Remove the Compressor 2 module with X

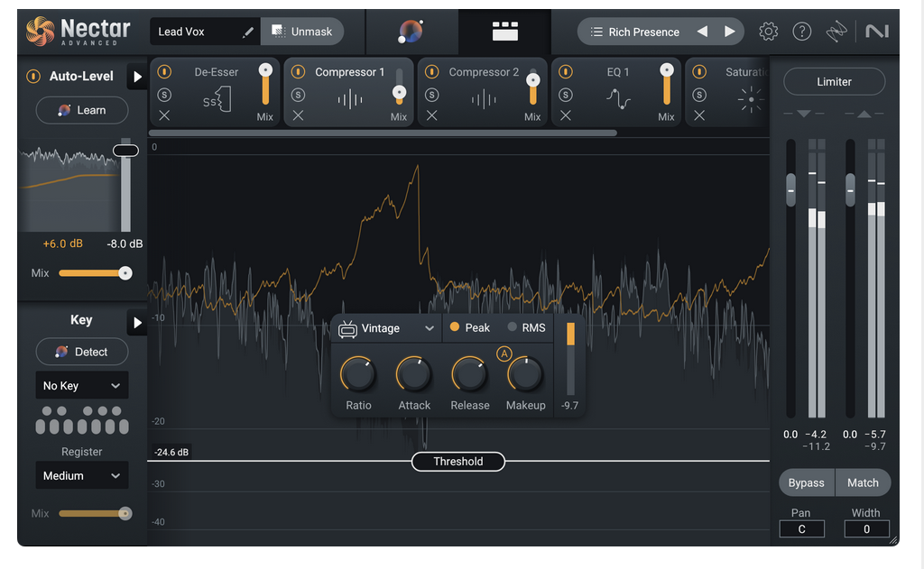pyautogui.click(x=432, y=116)
